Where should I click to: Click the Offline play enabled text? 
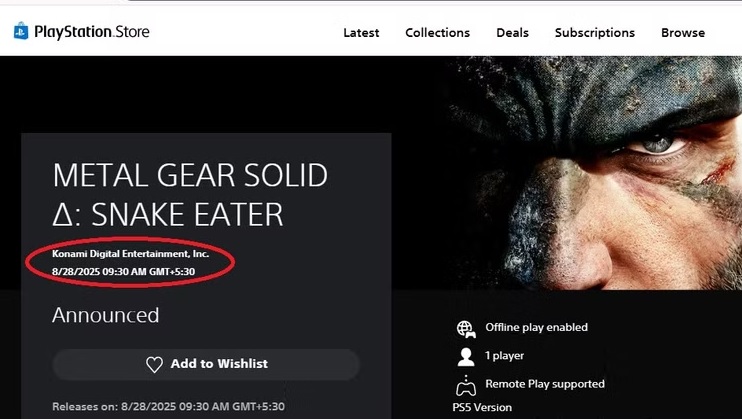536,328
